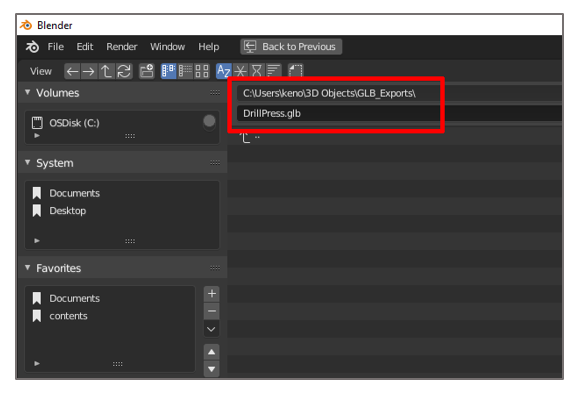Collapse the Volumes panel
The height and width of the screenshot is (393, 573).
(x=27, y=92)
